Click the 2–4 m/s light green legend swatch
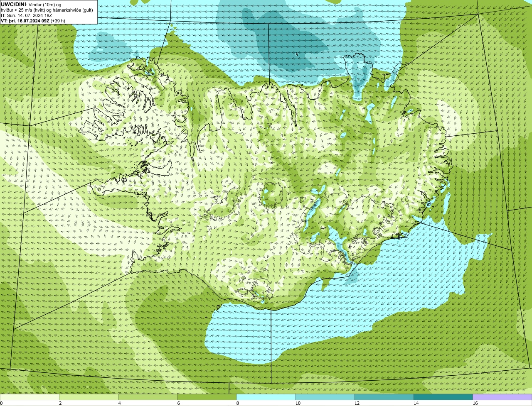This screenshot has height=406, width=532. coord(89,397)
